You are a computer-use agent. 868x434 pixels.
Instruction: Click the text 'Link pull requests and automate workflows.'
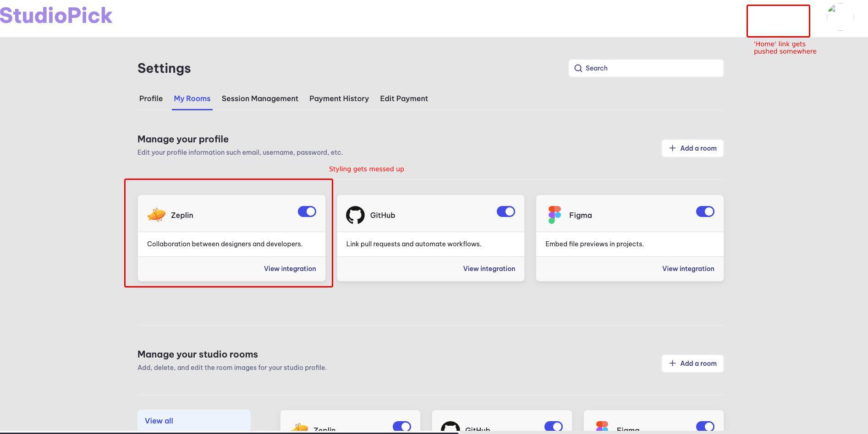(414, 244)
